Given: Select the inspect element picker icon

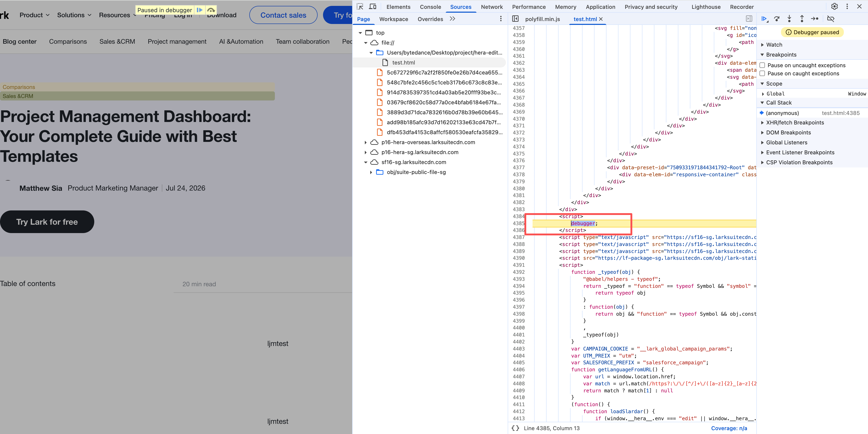Looking at the screenshot, I should click(x=360, y=7).
